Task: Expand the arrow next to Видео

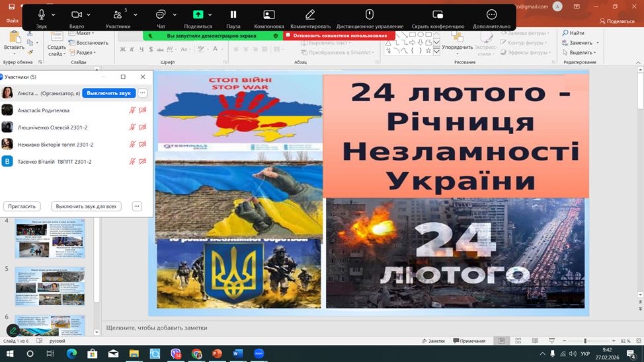Action: pos(89,15)
